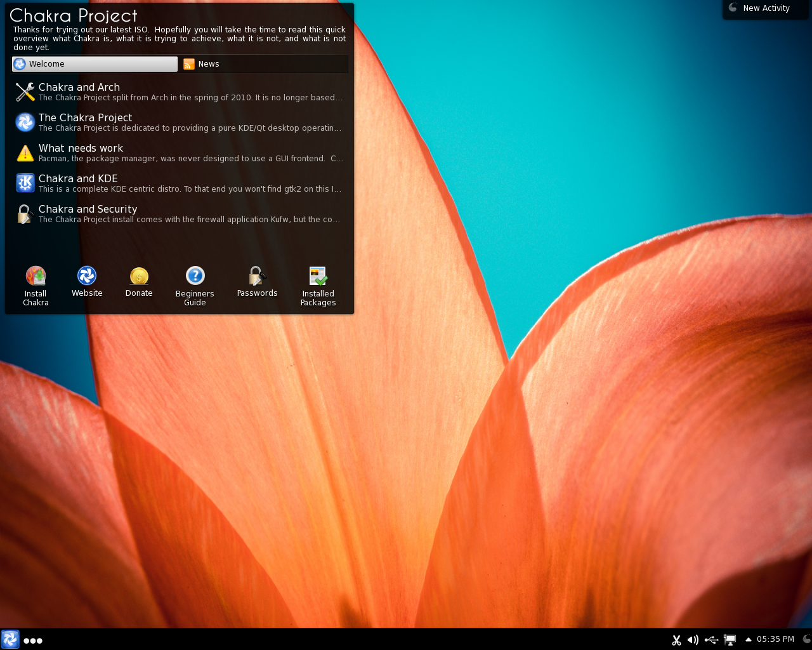The width and height of the screenshot is (812, 650).
Task: Open The Chakra Project article
Action: (179, 123)
